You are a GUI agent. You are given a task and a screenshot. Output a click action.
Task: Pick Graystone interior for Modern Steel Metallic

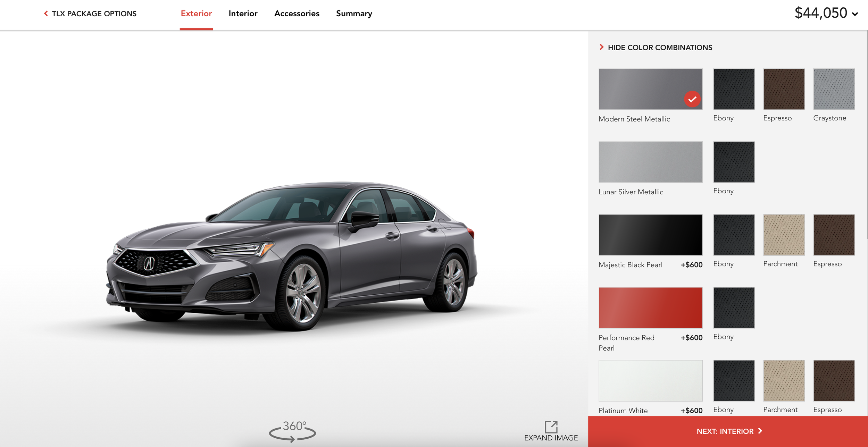(834, 89)
